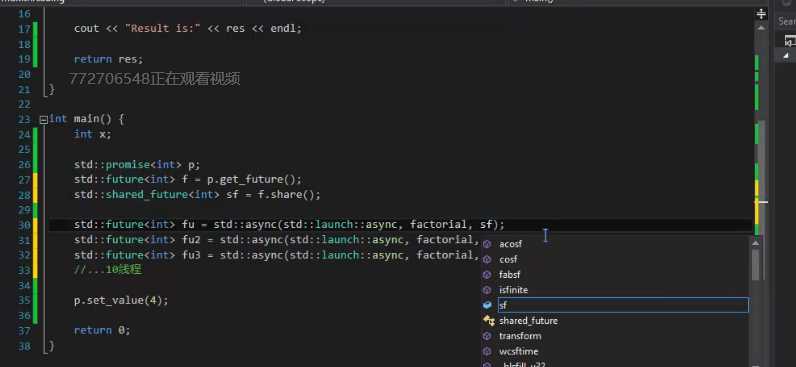Viewport: 796px width, 367px height.
Task: Expand the triangle node in the right panel
Action: pyautogui.click(x=786, y=55)
